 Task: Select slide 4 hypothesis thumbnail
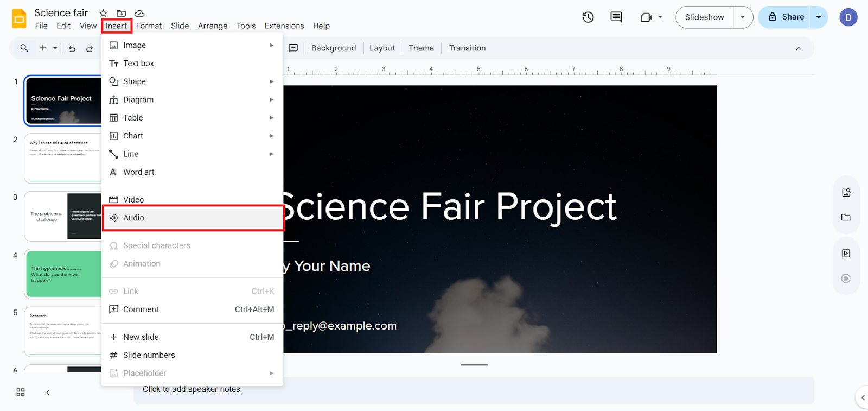point(63,274)
